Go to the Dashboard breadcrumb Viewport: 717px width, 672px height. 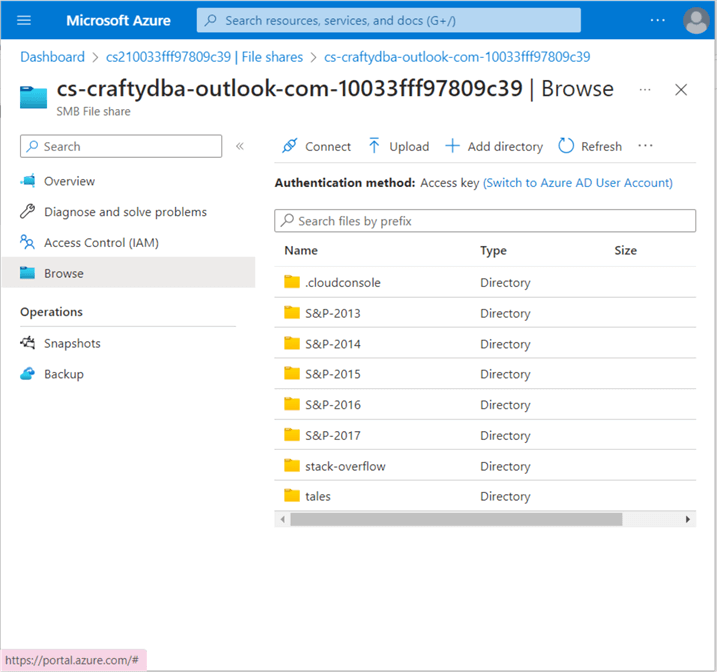[53, 57]
